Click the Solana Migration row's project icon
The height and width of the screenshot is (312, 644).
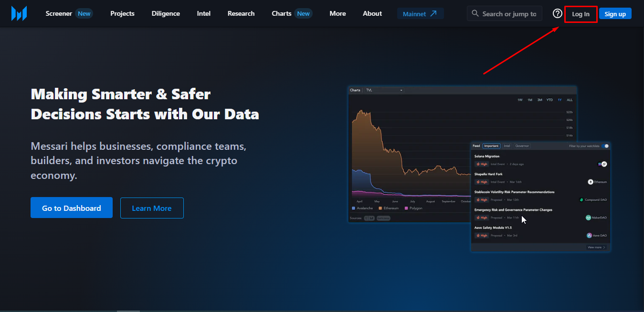tap(602, 164)
